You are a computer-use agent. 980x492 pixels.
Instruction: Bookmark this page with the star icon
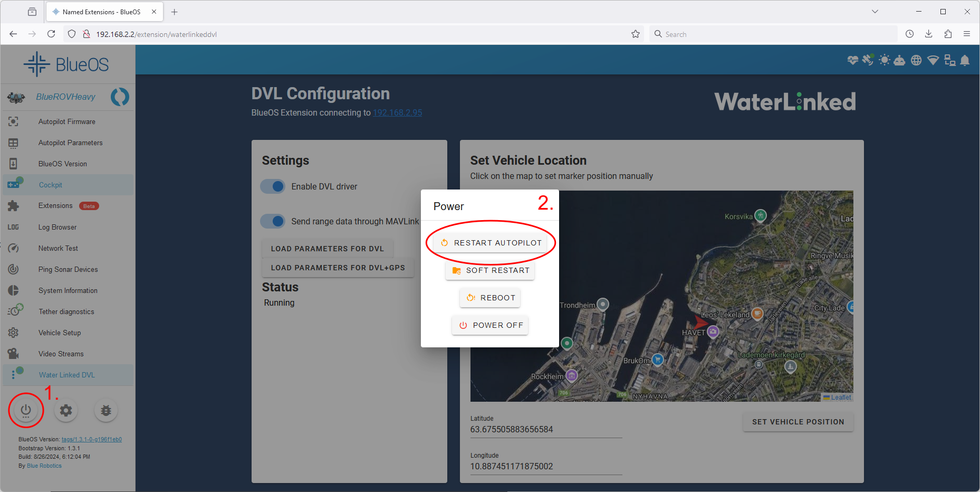(636, 34)
